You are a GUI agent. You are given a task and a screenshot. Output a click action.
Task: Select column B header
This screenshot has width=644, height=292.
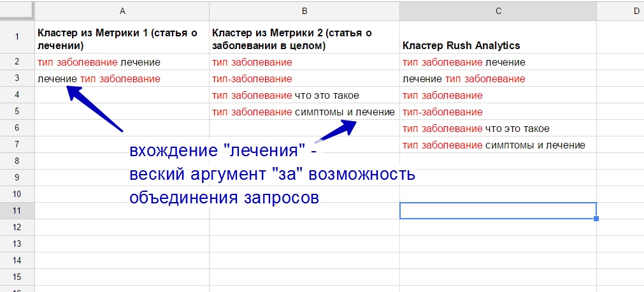point(304,11)
